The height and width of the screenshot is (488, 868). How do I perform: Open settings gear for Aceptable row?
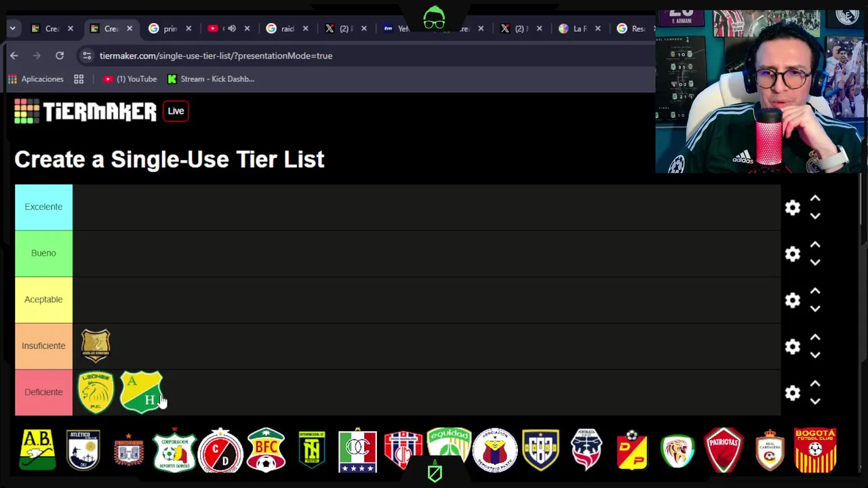[792, 300]
